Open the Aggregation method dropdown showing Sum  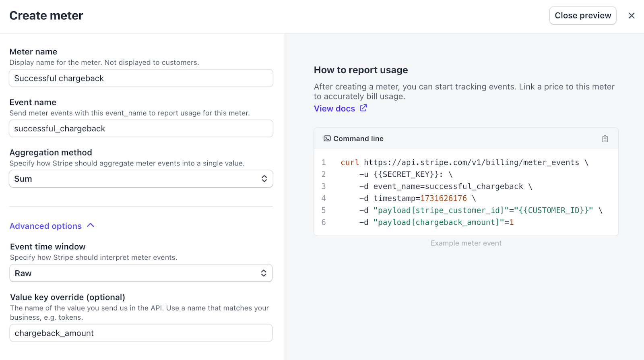pos(141,179)
